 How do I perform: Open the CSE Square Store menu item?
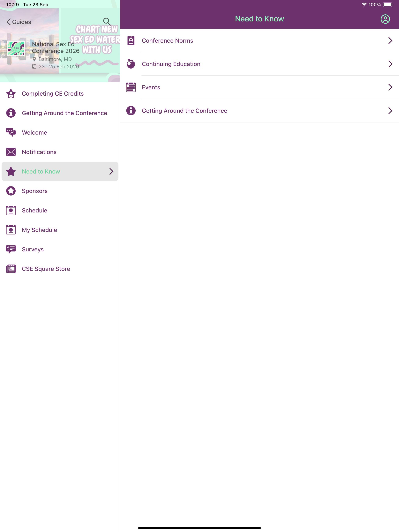click(60, 269)
